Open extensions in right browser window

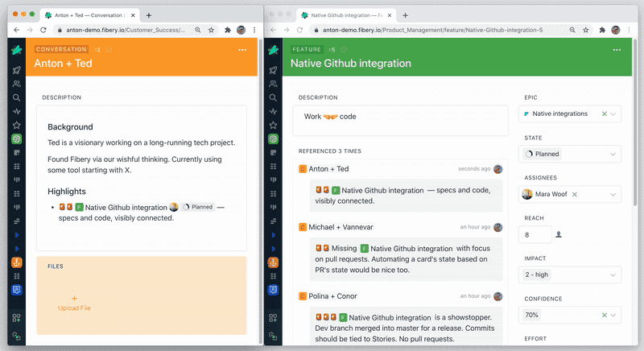click(602, 30)
